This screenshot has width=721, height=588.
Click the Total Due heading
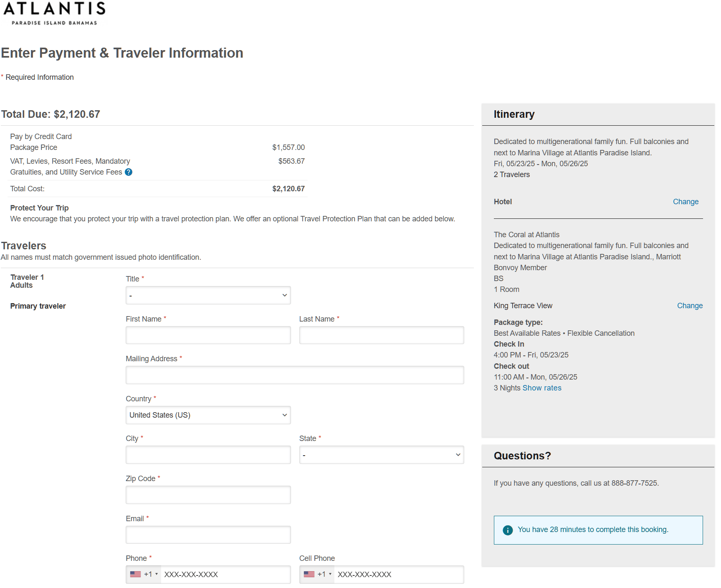[x=51, y=114]
